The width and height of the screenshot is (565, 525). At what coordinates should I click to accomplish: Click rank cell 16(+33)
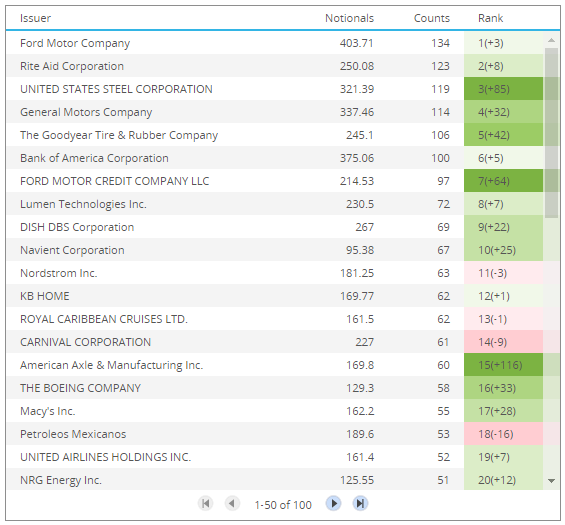click(503, 388)
